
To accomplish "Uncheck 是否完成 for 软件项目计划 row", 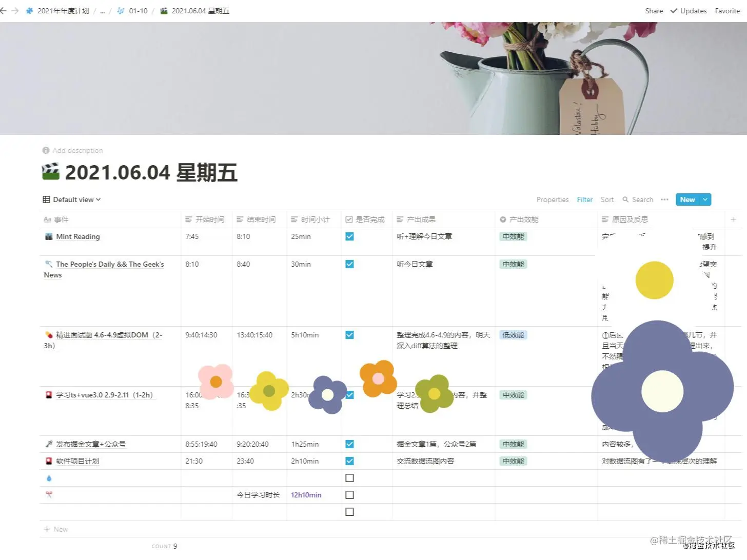I will click(349, 461).
